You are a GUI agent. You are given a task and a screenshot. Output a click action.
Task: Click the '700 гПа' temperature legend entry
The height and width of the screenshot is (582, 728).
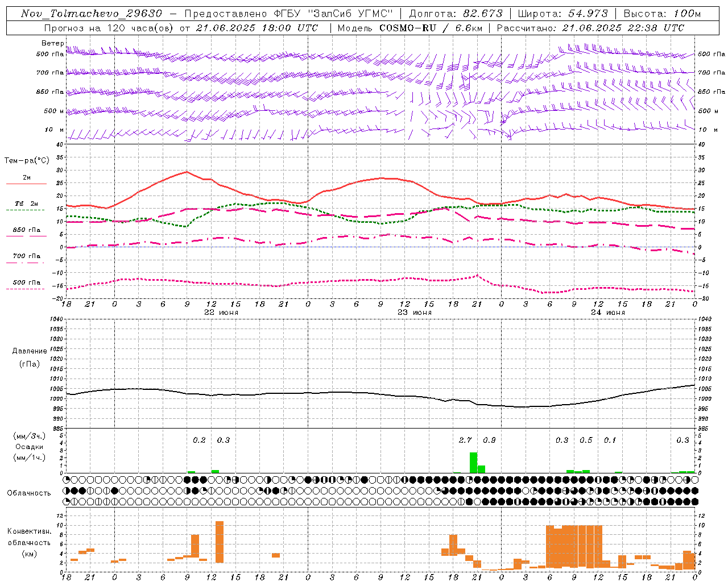(27, 256)
